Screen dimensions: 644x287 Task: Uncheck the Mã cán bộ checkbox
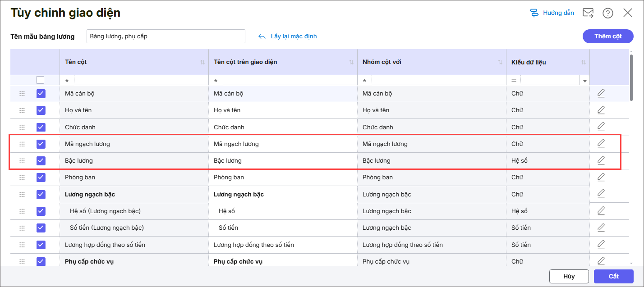[41, 94]
